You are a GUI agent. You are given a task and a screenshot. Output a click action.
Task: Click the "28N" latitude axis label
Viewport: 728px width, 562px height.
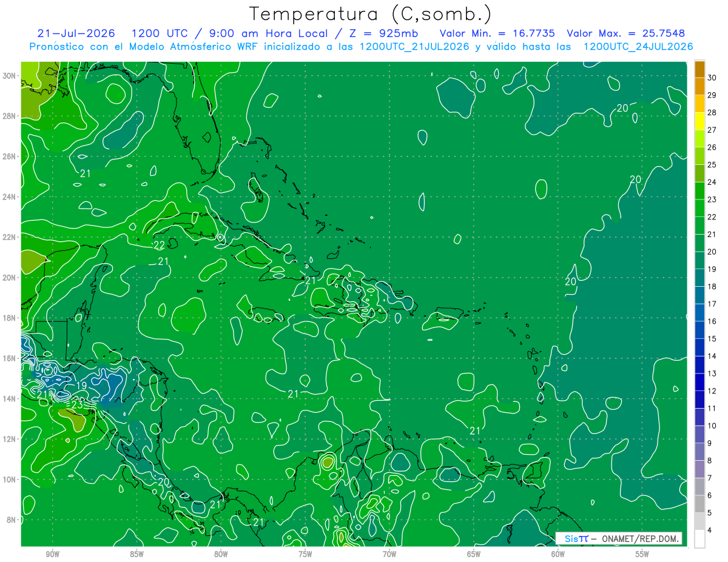click(10, 116)
